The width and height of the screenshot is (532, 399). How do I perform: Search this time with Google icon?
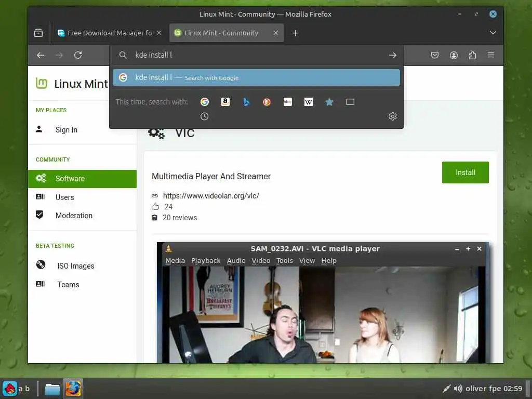click(x=205, y=102)
